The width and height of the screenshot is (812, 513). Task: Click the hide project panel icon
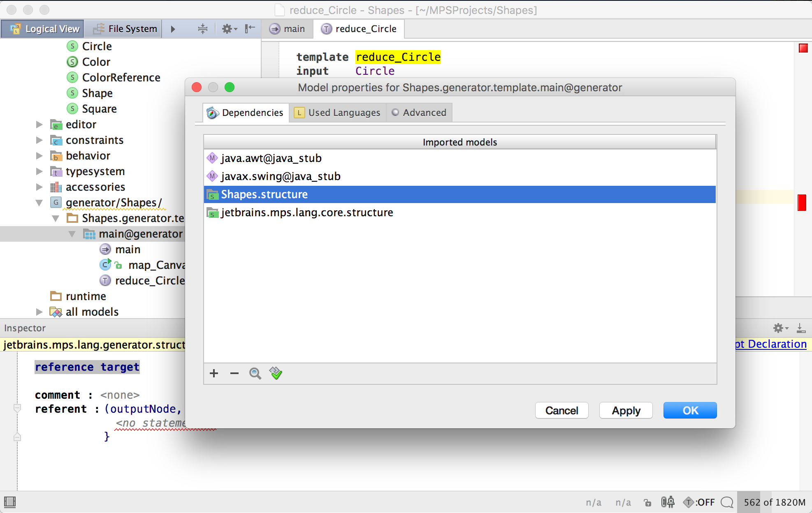click(x=250, y=29)
